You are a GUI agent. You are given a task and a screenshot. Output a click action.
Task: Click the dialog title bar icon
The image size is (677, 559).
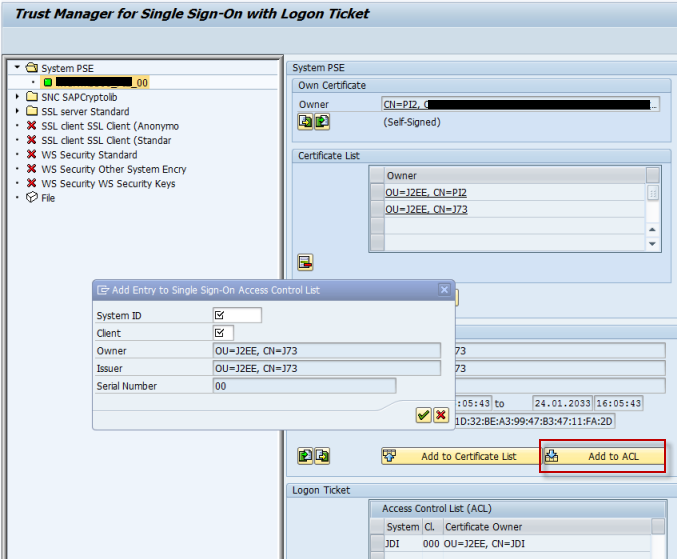pyautogui.click(x=103, y=290)
